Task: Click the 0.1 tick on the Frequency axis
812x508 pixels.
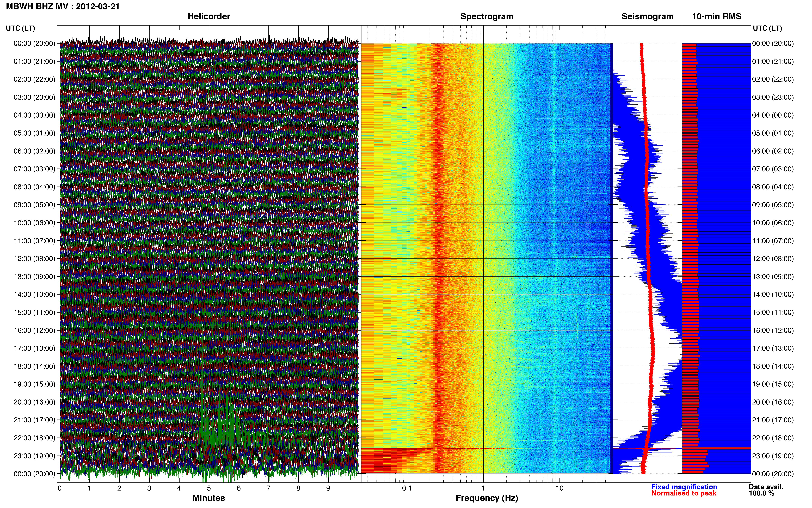Action: pyautogui.click(x=407, y=488)
